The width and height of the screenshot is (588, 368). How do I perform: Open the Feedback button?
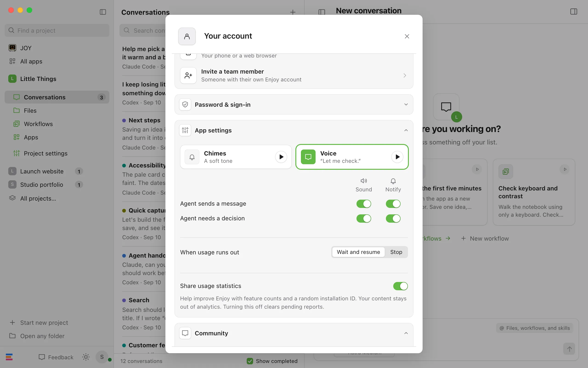[x=56, y=357]
